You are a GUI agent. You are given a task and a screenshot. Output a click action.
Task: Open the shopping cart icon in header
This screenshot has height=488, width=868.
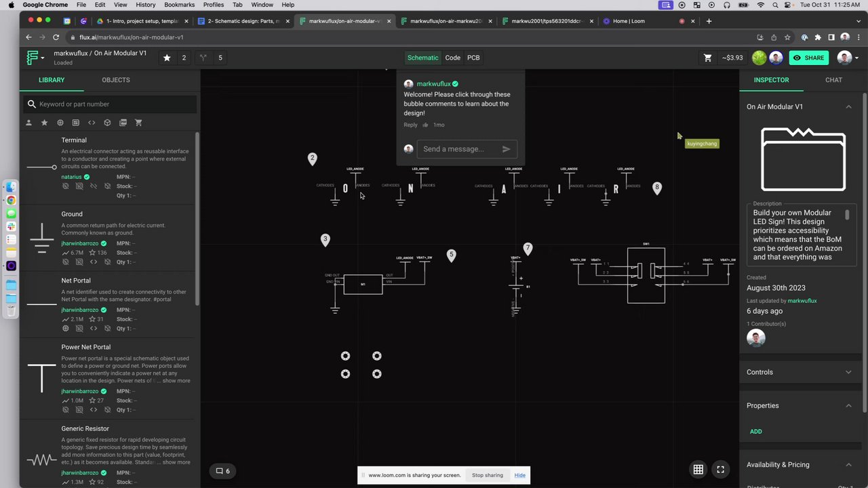pos(708,58)
